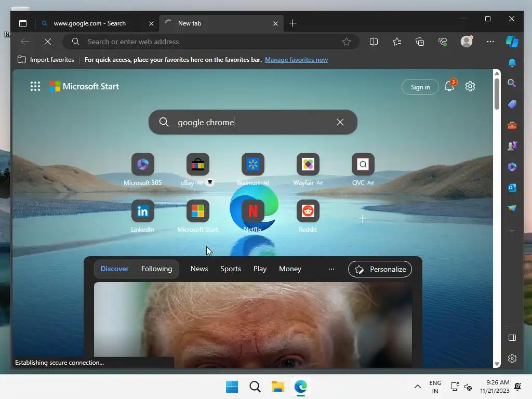
Task: Select the New tab tab
Action: [x=221, y=23]
